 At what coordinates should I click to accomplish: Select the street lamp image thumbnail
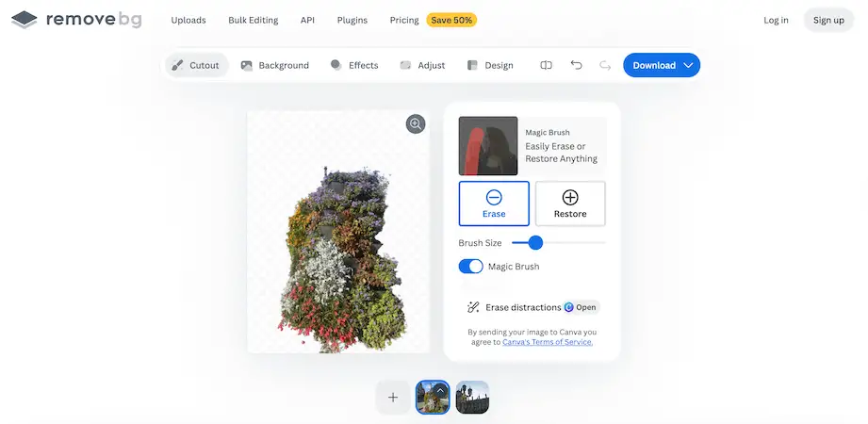click(x=473, y=397)
